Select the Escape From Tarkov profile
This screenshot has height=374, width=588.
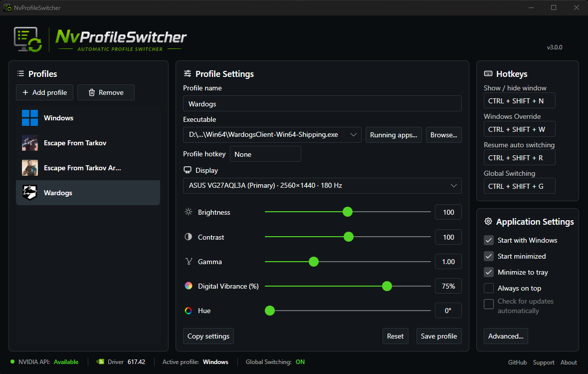pos(88,143)
